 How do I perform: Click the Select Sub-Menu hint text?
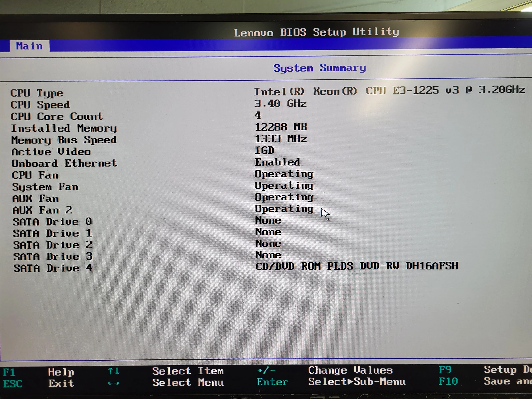point(357,382)
